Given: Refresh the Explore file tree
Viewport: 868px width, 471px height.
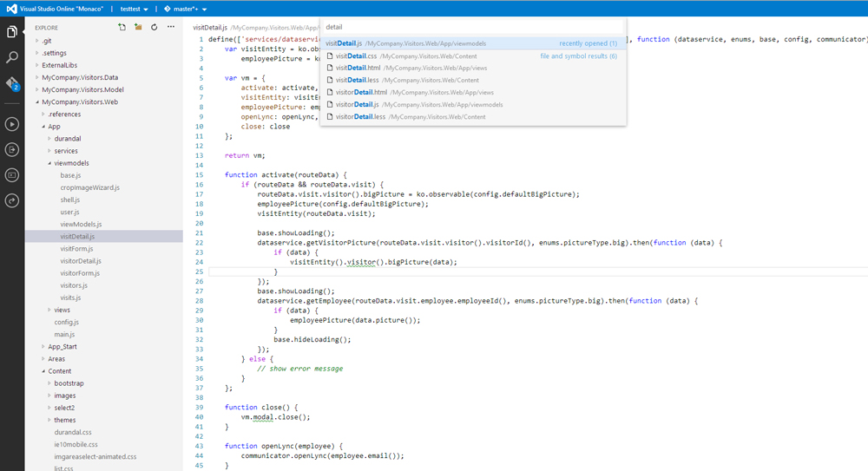Looking at the screenshot, I should click(x=154, y=28).
